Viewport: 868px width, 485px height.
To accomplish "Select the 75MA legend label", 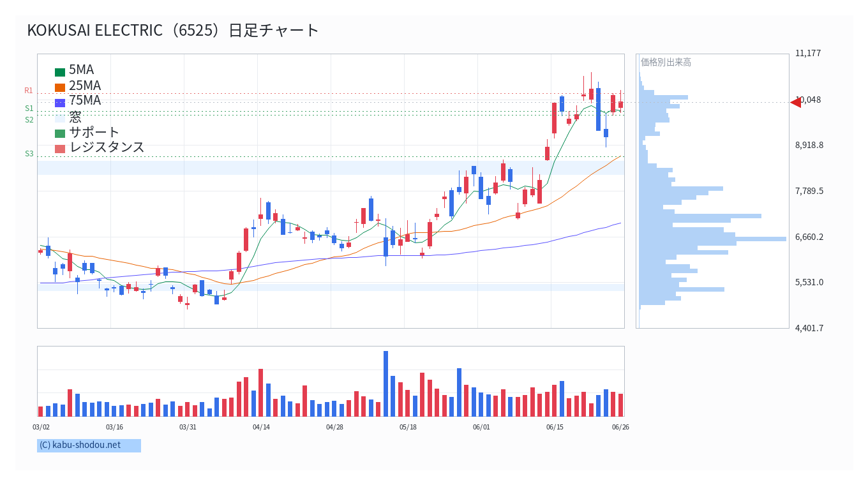I will [85, 100].
